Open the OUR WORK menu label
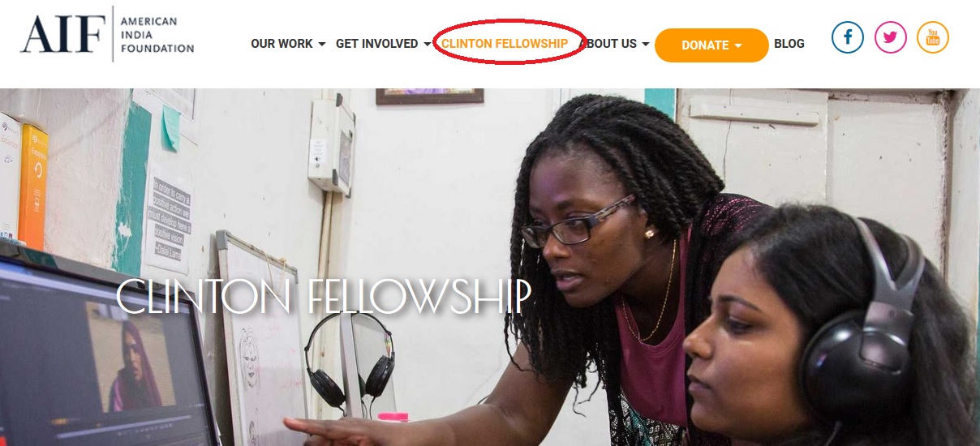Image resolution: width=980 pixels, height=446 pixels. pos(282,44)
